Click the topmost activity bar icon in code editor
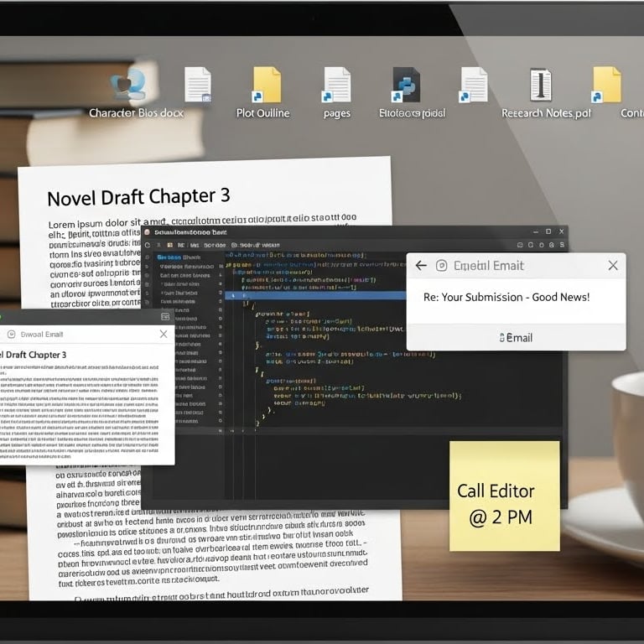The width and height of the screenshot is (644, 644). (x=148, y=257)
